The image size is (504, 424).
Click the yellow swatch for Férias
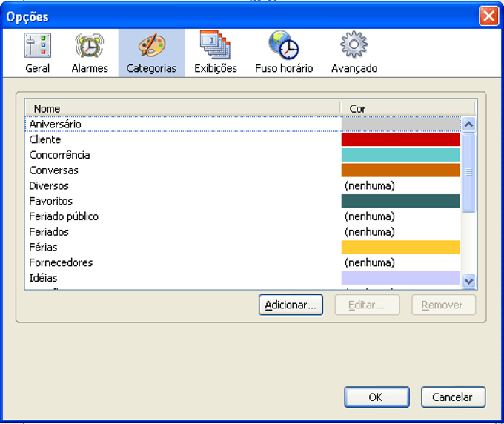point(400,247)
